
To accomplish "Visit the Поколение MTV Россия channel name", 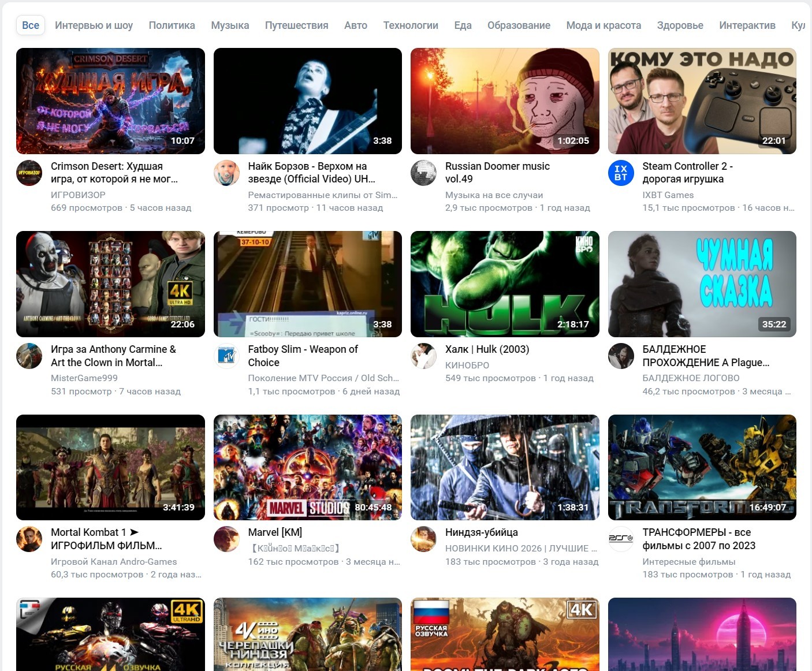I will tap(323, 378).
